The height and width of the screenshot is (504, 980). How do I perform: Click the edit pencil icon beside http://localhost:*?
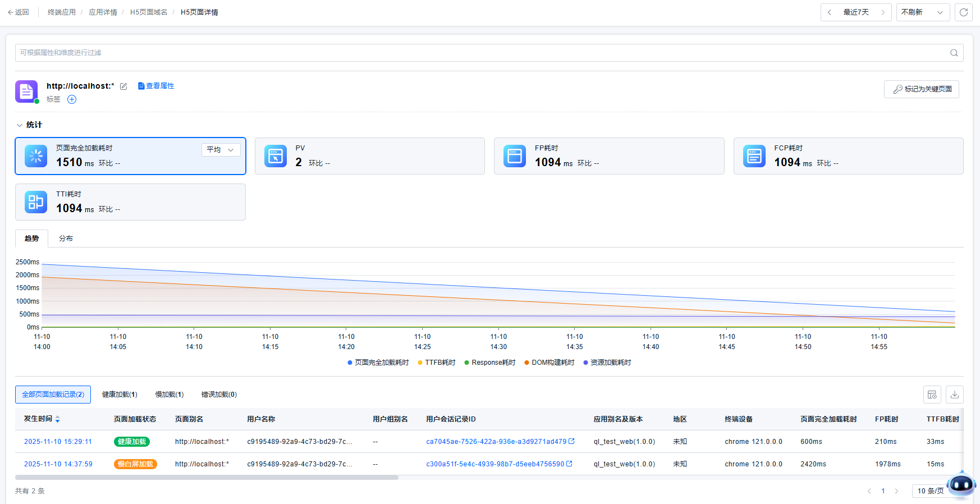click(123, 86)
